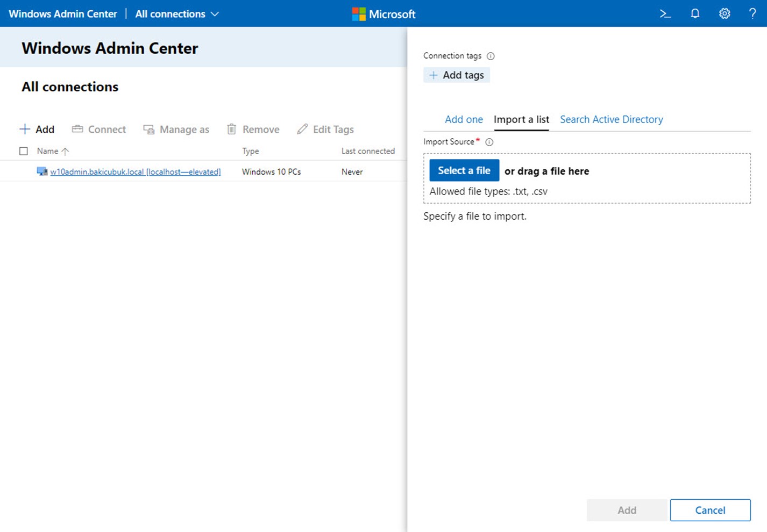Sort by the Name column header
Viewport: 767px width, 532px height.
click(47, 152)
